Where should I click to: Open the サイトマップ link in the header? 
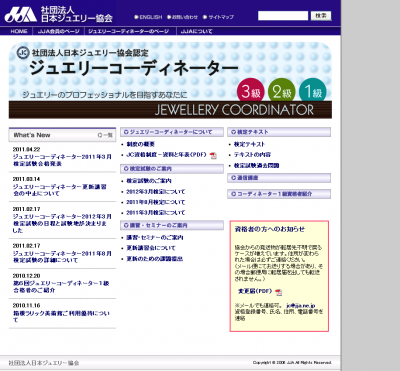(x=219, y=17)
